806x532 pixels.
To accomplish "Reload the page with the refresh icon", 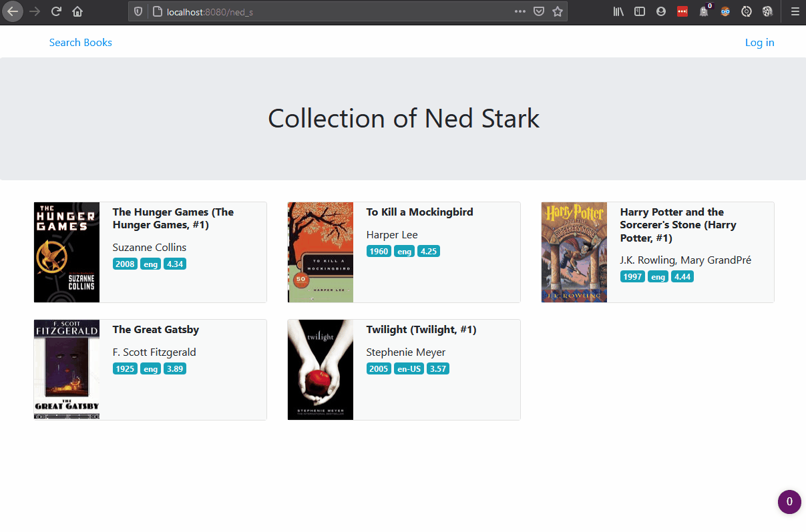I will 57,11.
